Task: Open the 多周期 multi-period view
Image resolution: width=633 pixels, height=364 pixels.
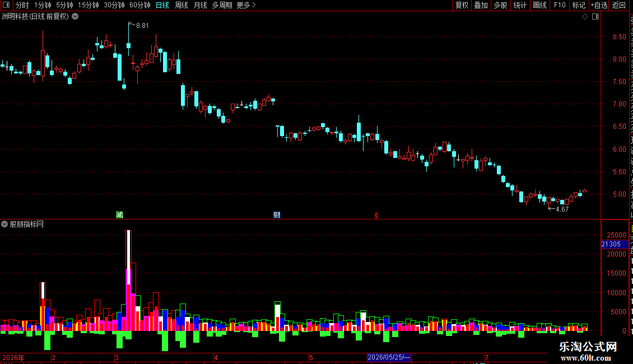Action: click(222, 5)
